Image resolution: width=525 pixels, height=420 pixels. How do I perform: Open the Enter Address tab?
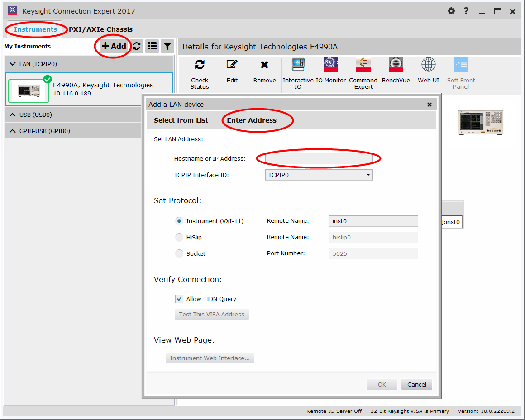click(252, 120)
